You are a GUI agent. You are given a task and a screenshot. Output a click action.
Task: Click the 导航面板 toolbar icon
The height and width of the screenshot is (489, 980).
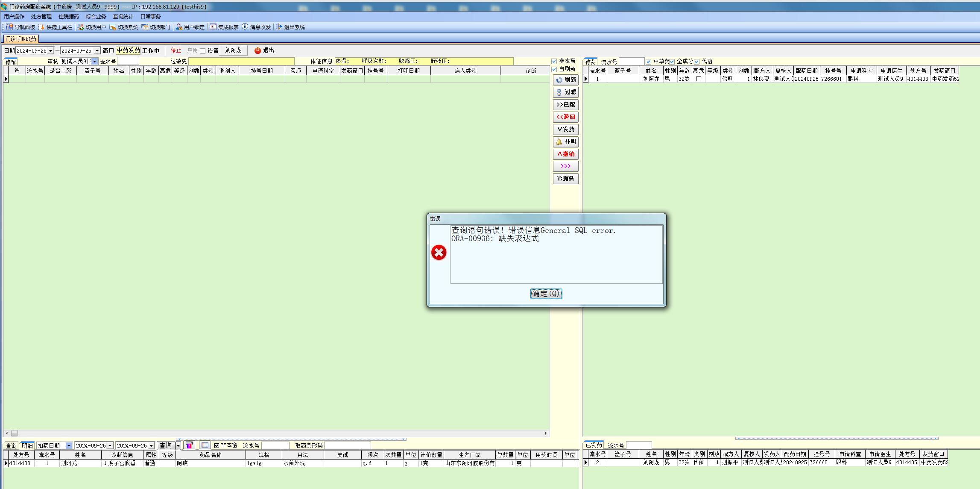pos(9,27)
